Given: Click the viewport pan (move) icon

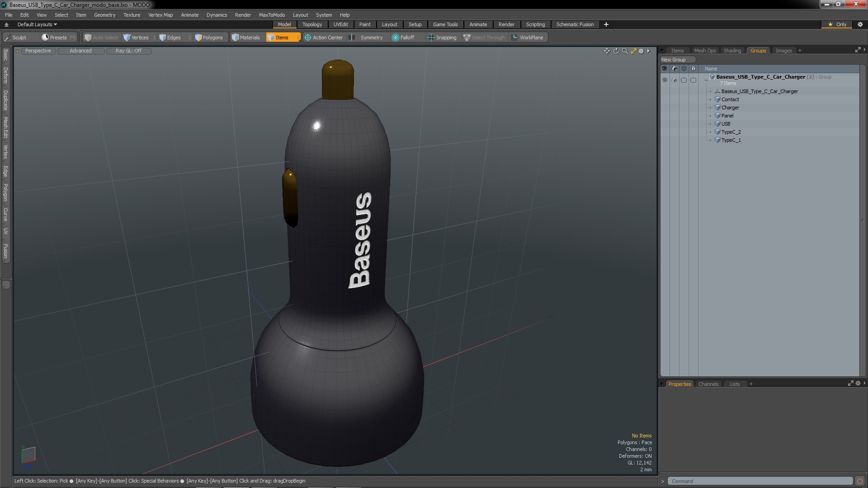Looking at the screenshot, I should coord(607,51).
